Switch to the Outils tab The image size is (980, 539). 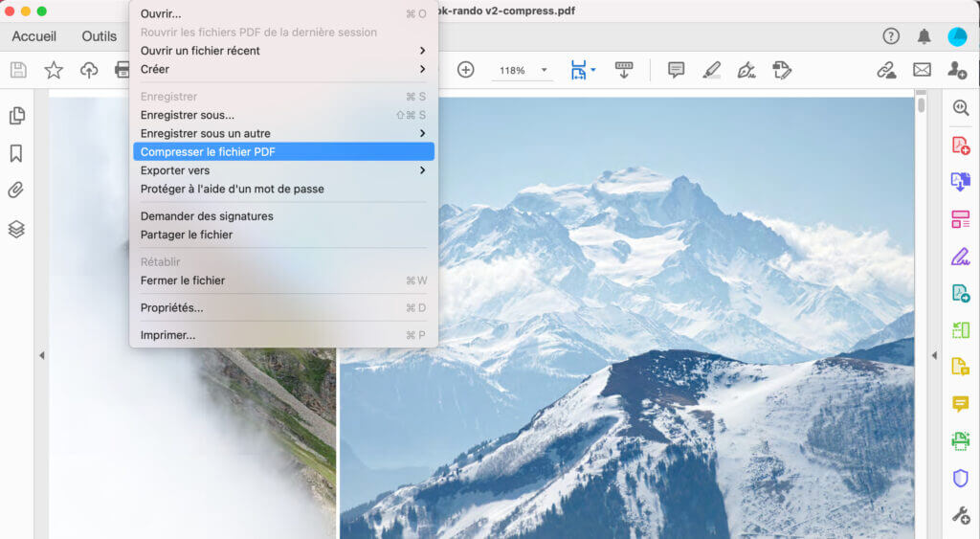[100, 36]
